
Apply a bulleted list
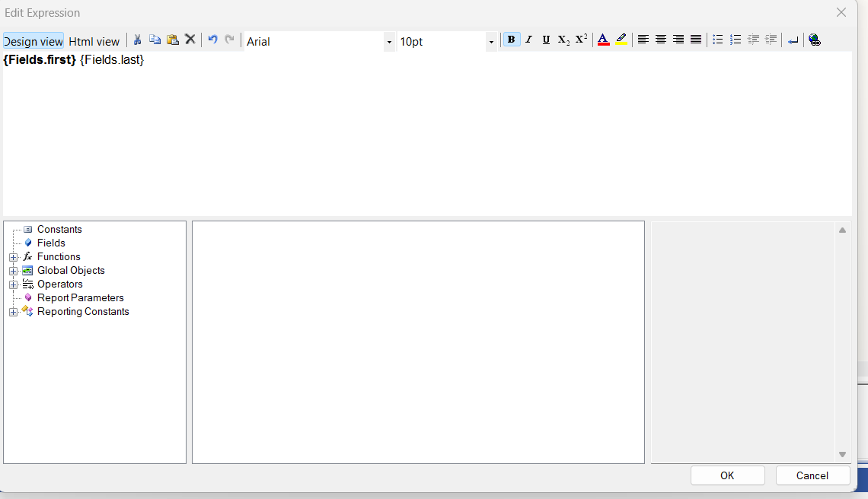tap(717, 40)
